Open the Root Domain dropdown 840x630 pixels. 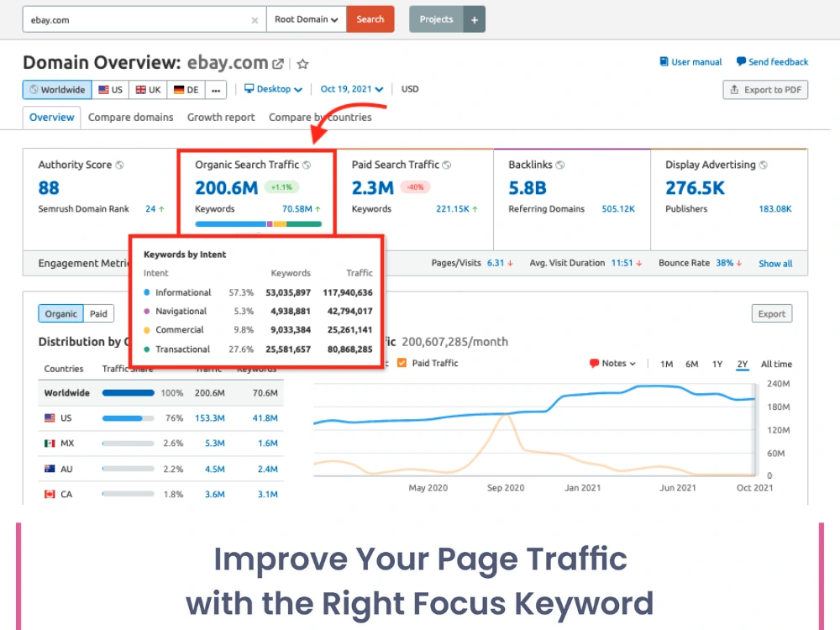click(x=307, y=19)
